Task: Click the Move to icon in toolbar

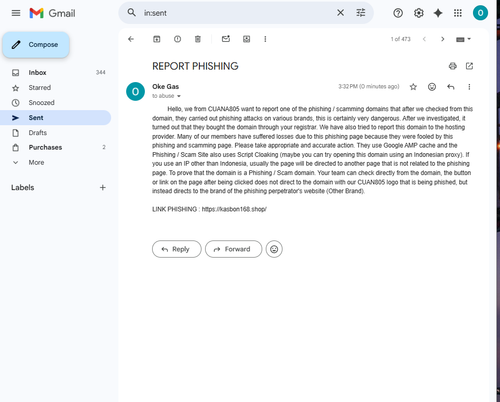Action: coord(246,39)
